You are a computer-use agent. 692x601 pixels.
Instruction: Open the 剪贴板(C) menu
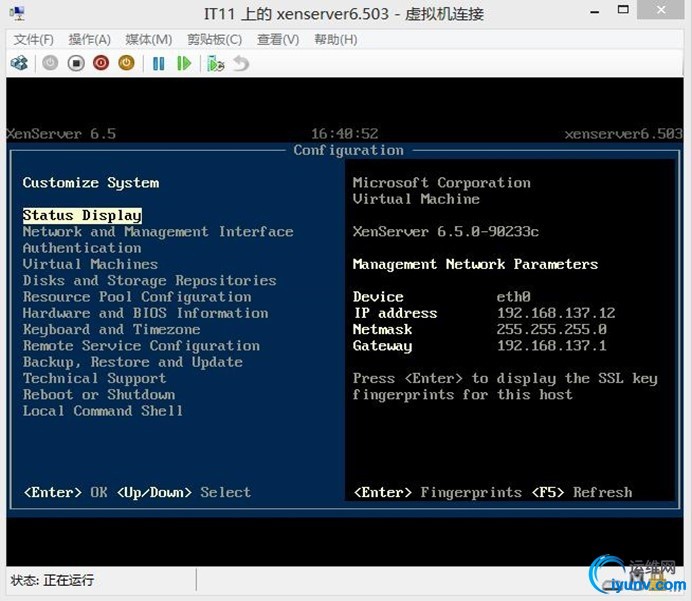click(214, 40)
